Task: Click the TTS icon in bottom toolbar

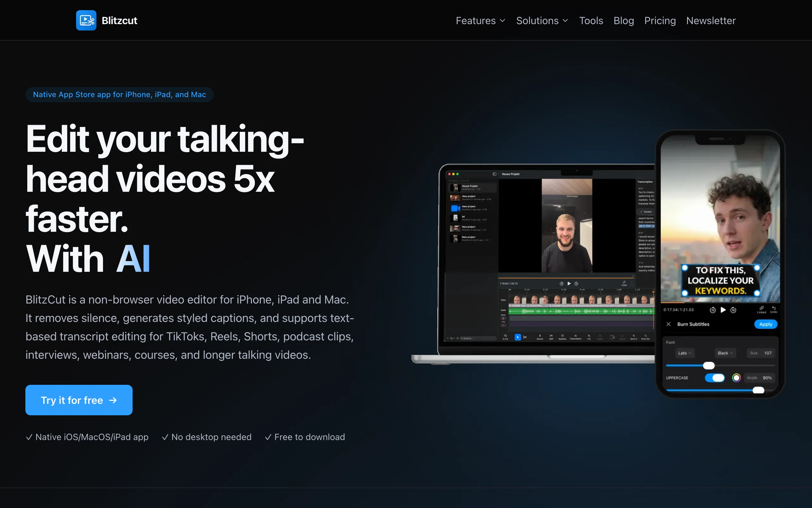Action: 589,337
